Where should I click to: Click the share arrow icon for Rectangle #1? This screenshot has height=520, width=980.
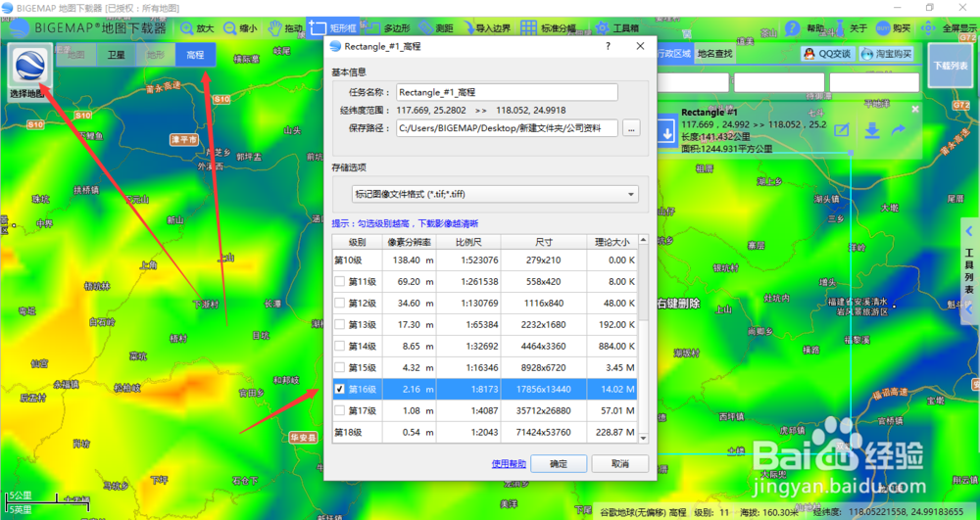(898, 130)
